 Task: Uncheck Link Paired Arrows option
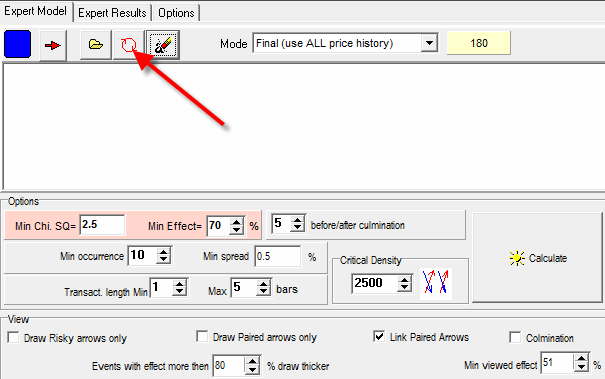tap(379, 337)
